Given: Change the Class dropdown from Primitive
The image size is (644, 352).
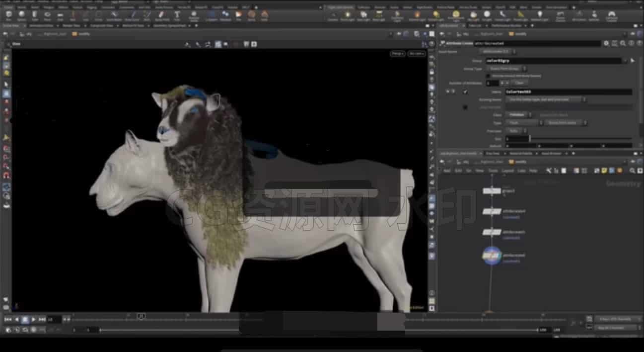Looking at the screenshot, I should (x=519, y=115).
